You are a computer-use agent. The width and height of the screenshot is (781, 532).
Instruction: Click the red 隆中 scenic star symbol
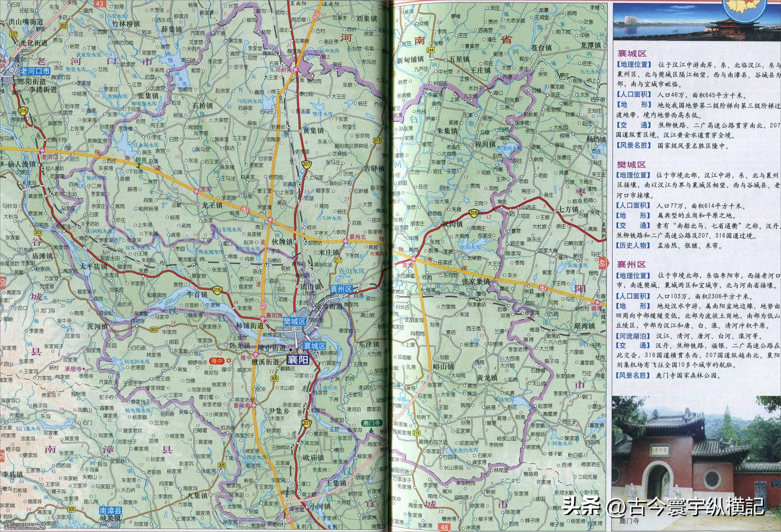[229, 361]
